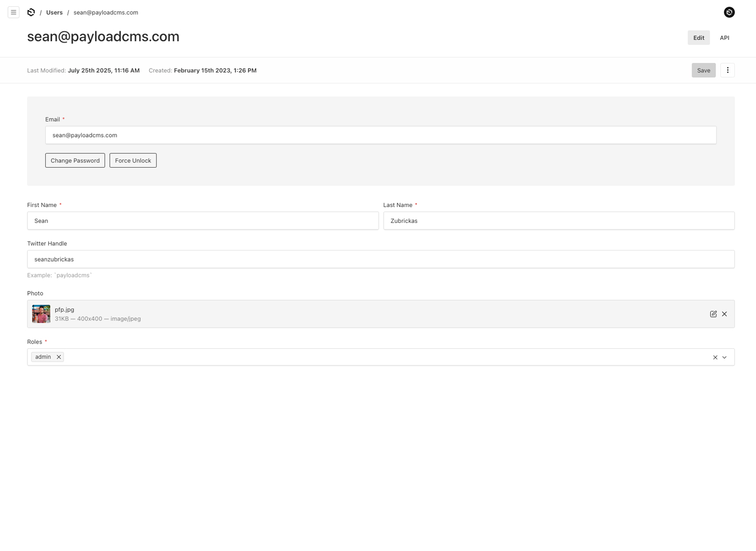Click the 31KB — 400x400 file details
The height and width of the screenshot is (551, 756).
pos(98,319)
